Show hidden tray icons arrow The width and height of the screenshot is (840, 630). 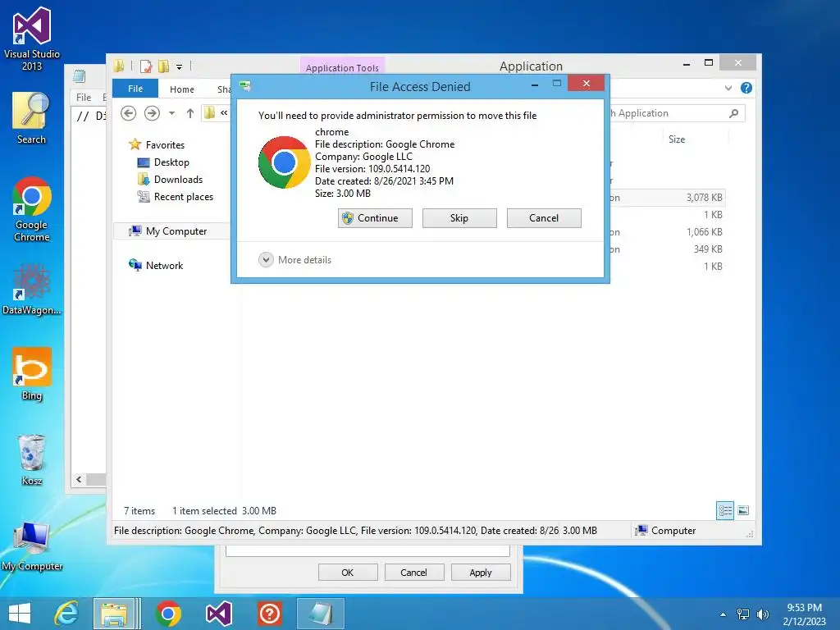(724, 614)
